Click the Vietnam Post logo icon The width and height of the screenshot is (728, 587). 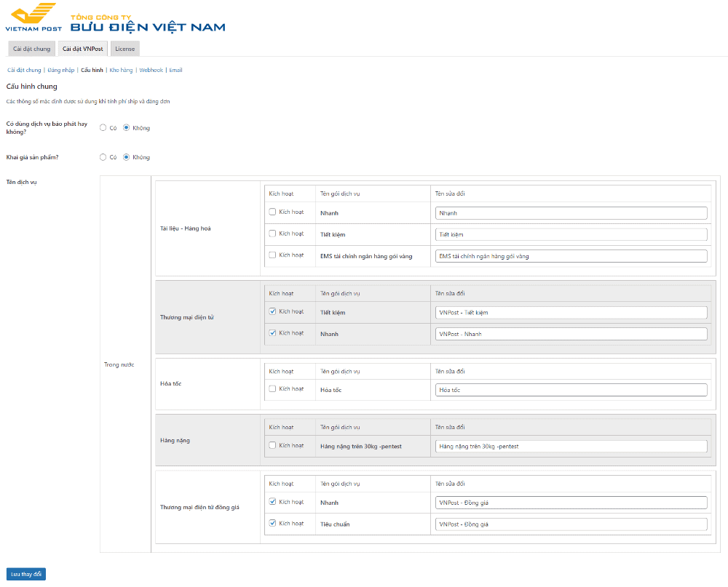point(33,17)
